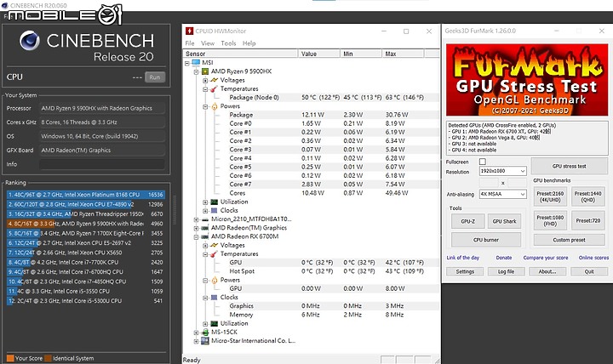
Task: Run the Preset:2160 (4K/UHD) benchmark
Action: pyautogui.click(x=550, y=196)
